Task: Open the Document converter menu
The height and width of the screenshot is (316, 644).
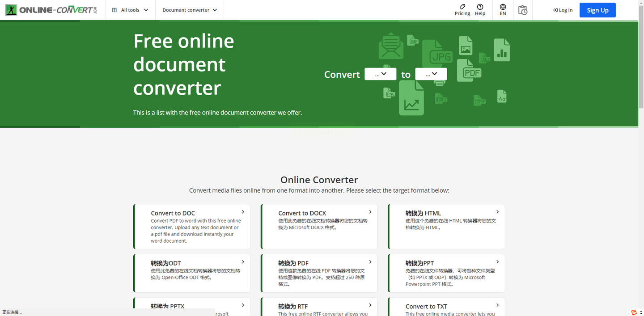Action: (190, 10)
